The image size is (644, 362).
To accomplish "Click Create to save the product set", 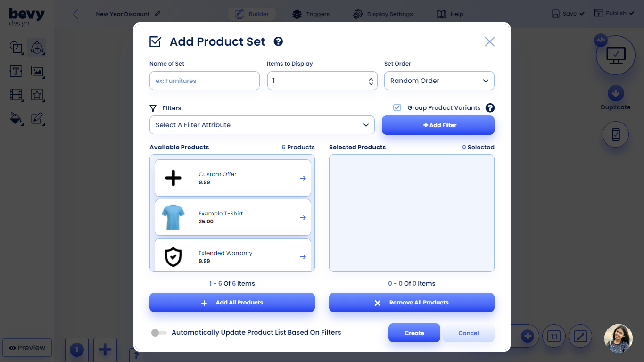I will [414, 333].
